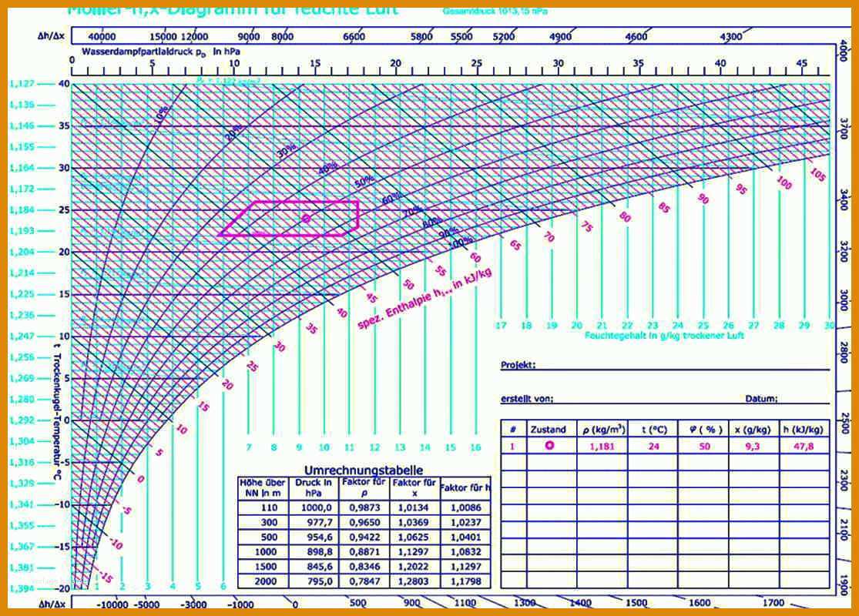The width and height of the screenshot is (859, 616).
Task: Click the 15000 value on the upper Δh/Δx scale
Action: point(163,37)
